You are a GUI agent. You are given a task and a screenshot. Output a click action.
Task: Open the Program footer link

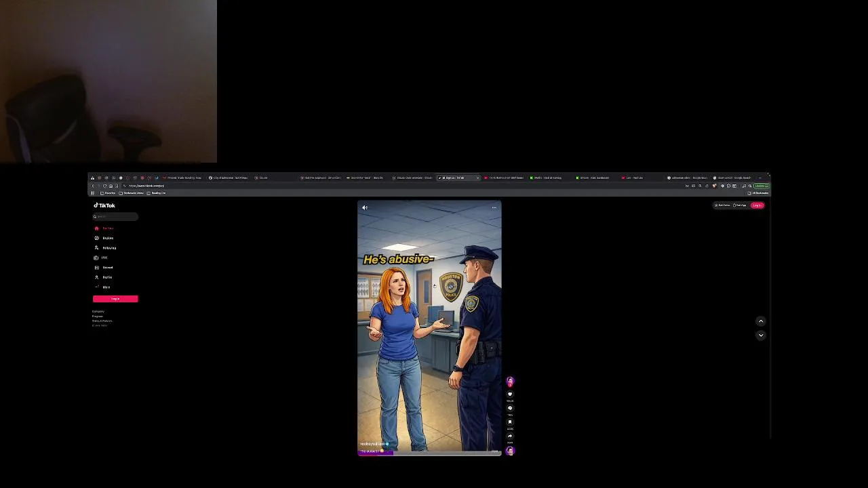pyautogui.click(x=98, y=316)
